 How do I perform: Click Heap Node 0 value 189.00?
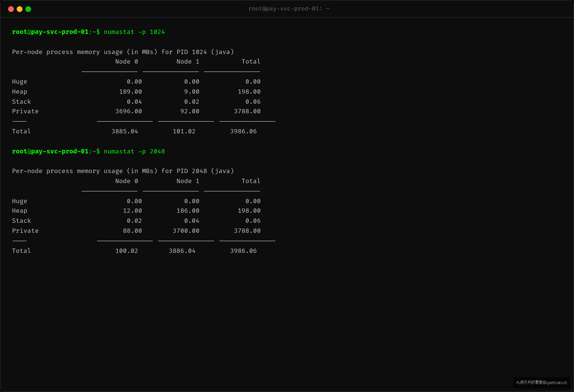coord(130,92)
